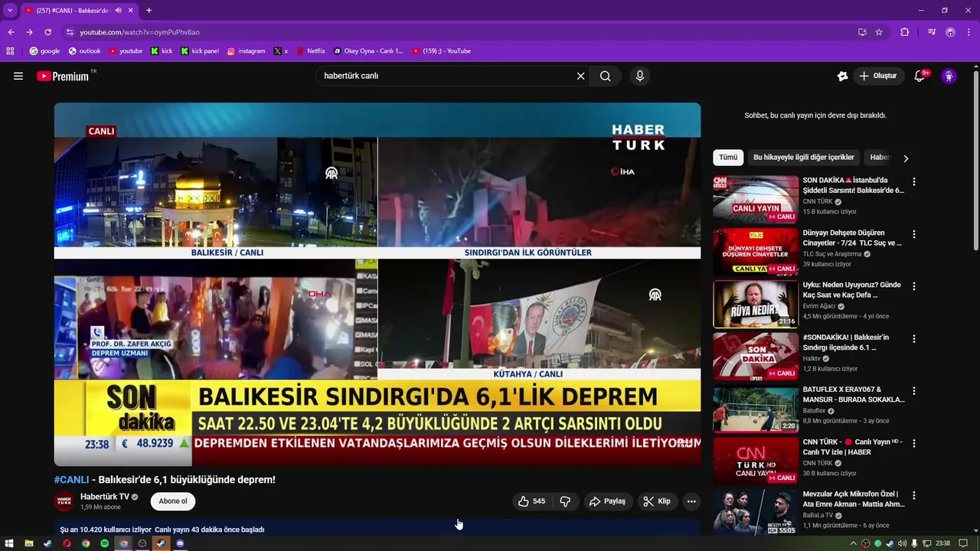Open a new browser tab
This screenshot has width=980, height=551.
149,11
